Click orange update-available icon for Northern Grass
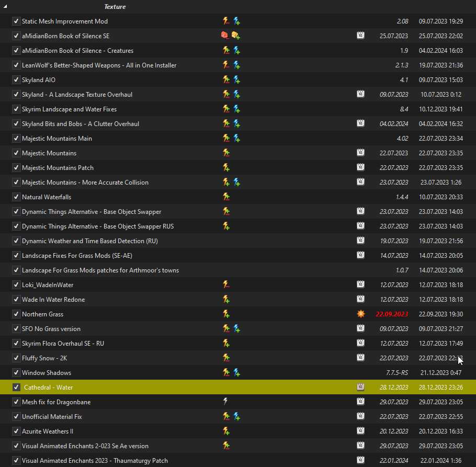The width and height of the screenshot is (476, 467). (360, 314)
